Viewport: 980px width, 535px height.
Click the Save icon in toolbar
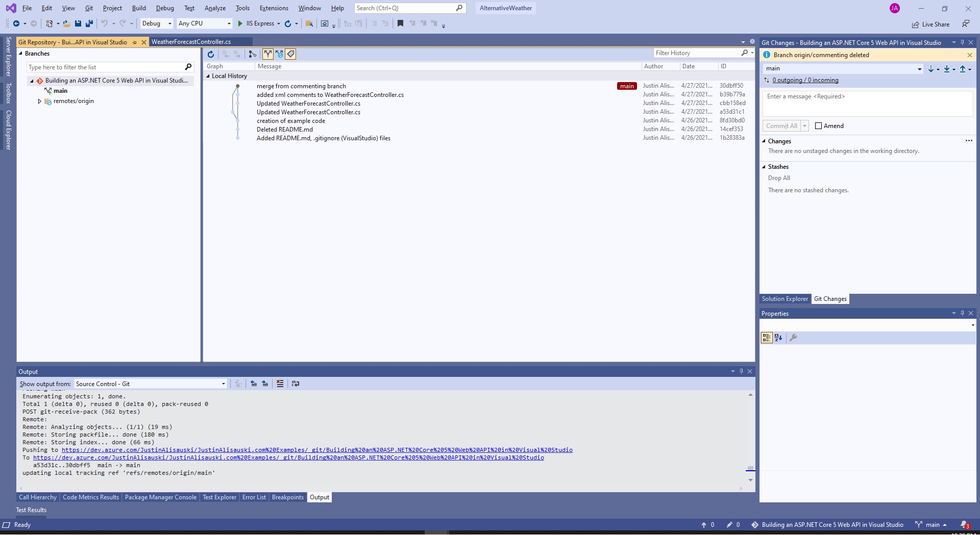click(78, 23)
